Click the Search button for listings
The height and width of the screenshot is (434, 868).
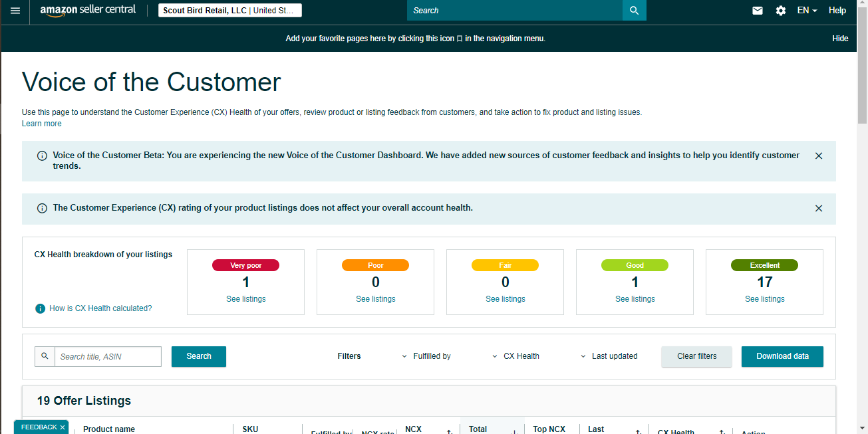coord(199,356)
